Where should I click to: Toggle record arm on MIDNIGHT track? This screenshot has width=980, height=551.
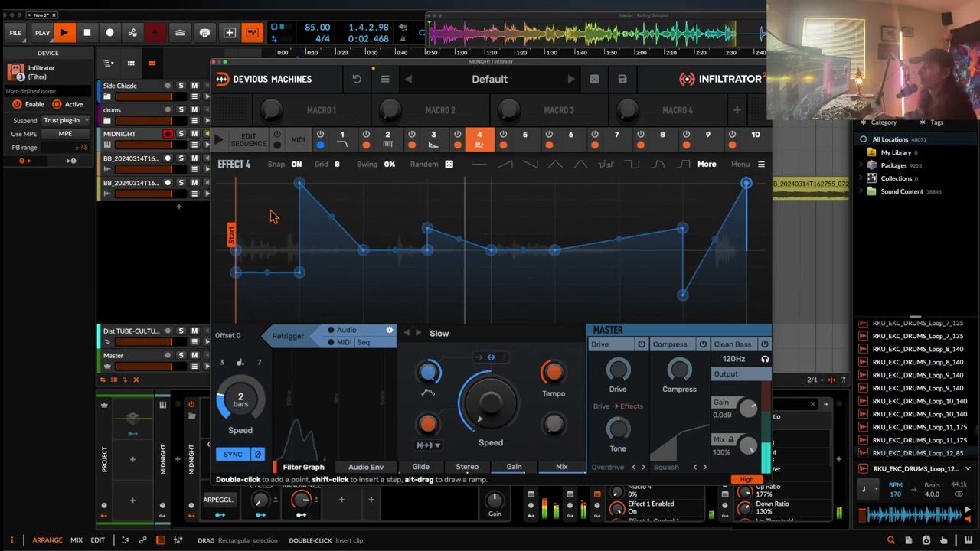pyautogui.click(x=168, y=134)
